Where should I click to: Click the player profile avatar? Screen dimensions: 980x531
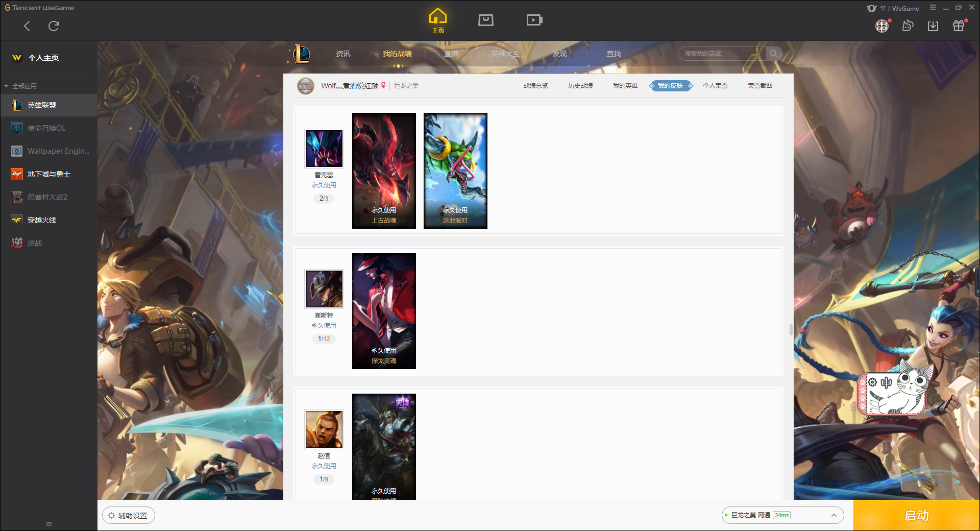[306, 86]
